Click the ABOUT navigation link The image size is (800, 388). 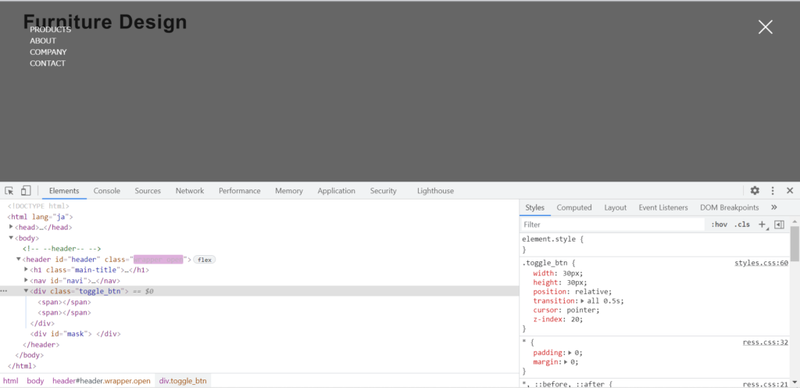coord(43,41)
